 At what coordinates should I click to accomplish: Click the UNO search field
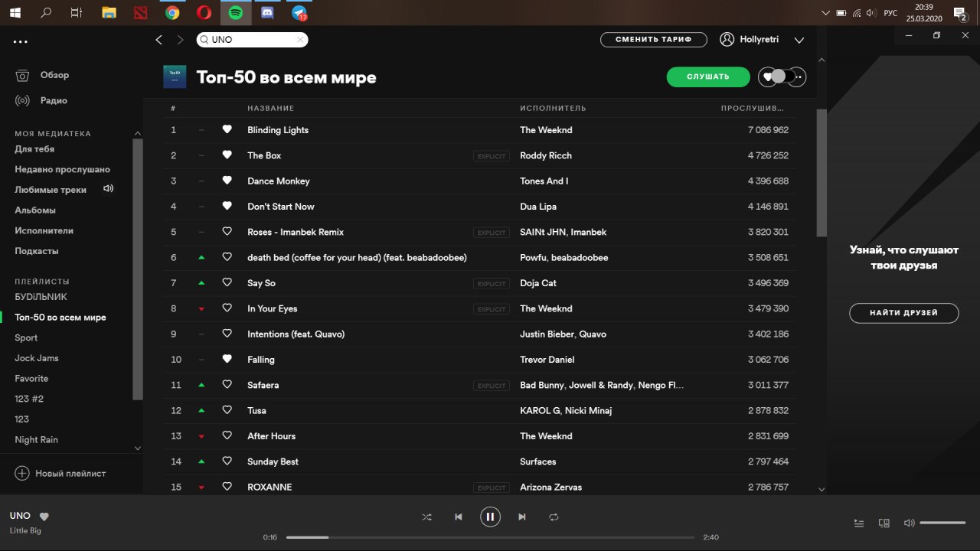(x=253, y=40)
